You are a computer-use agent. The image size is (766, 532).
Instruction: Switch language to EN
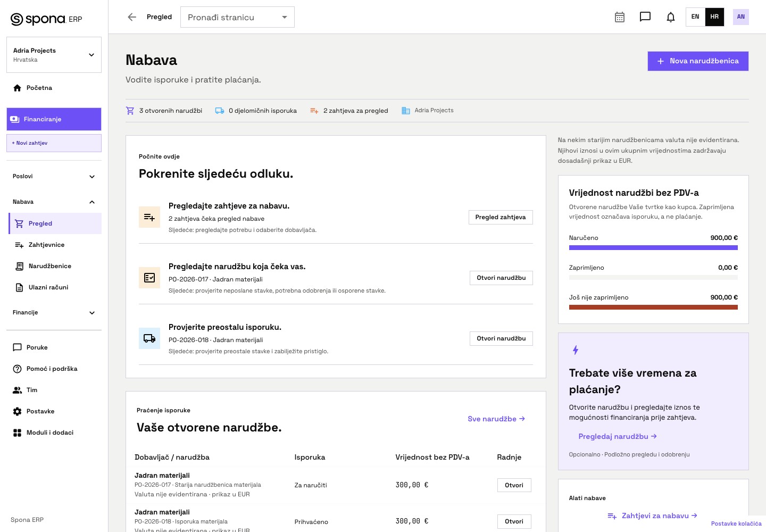pos(695,17)
